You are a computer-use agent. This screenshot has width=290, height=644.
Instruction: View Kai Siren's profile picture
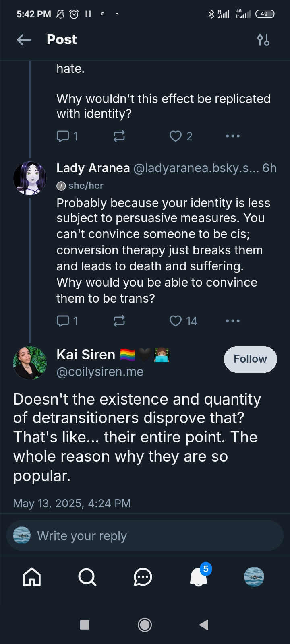coord(30,363)
